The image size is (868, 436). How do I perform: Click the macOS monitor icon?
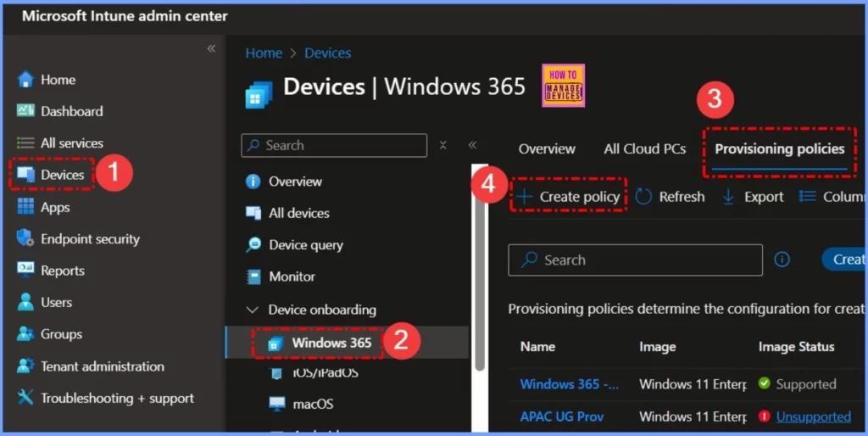pyautogui.click(x=277, y=404)
